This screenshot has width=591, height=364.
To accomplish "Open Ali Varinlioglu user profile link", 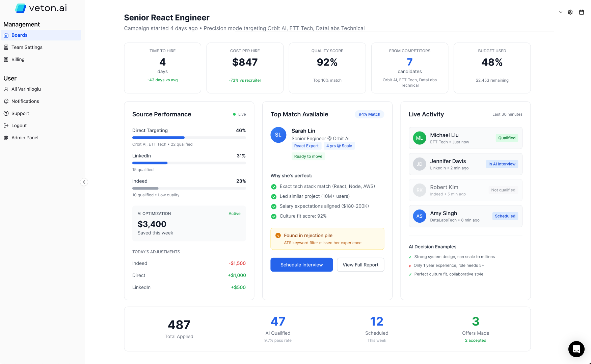I will [x=41, y=89].
